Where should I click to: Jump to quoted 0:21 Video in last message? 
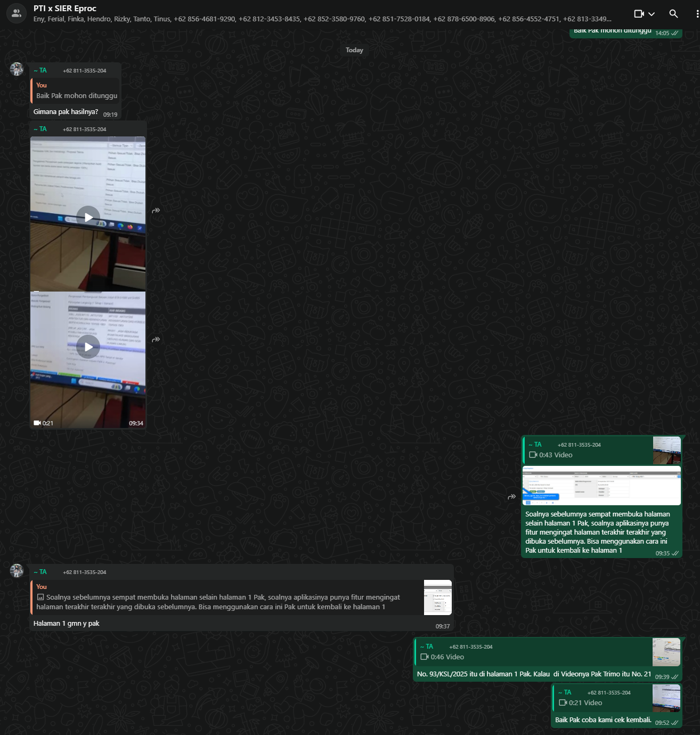point(602,698)
